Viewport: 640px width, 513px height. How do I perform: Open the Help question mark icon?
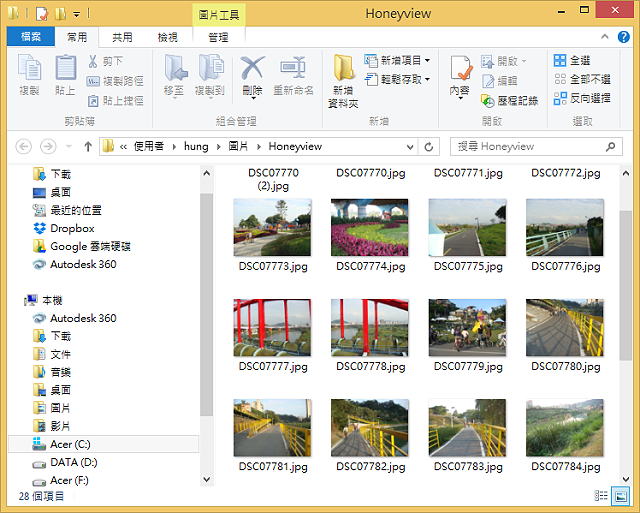click(x=623, y=37)
